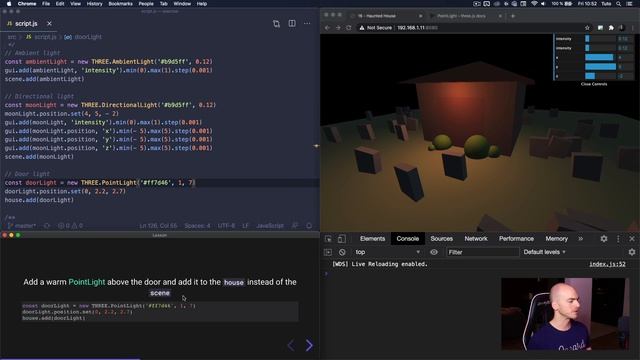
Task: Click console Filter input field
Action: click(x=482, y=252)
